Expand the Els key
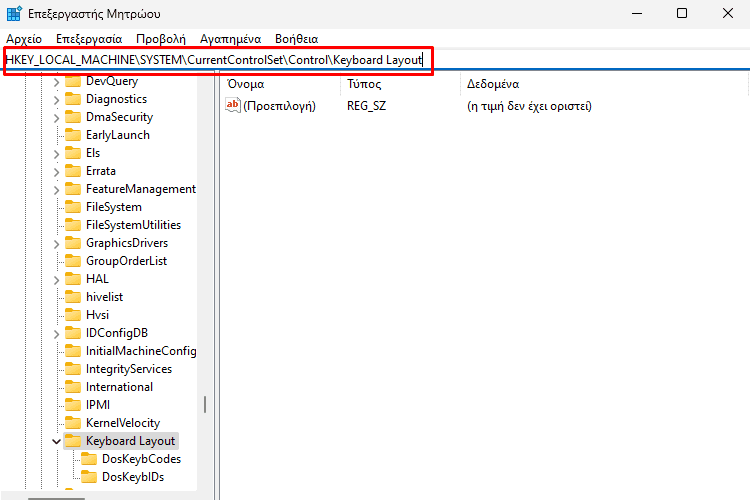This screenshot has width=750, height=500. [x=56, y=154]
